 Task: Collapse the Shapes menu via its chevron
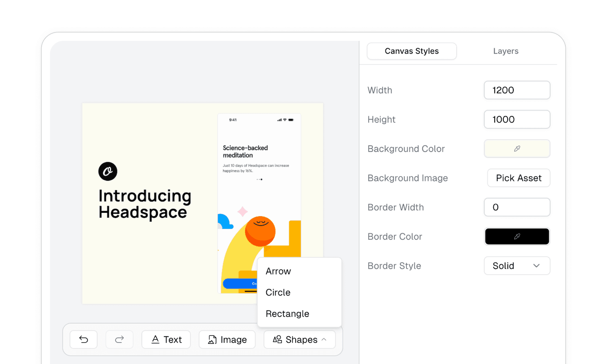[325, 339]
